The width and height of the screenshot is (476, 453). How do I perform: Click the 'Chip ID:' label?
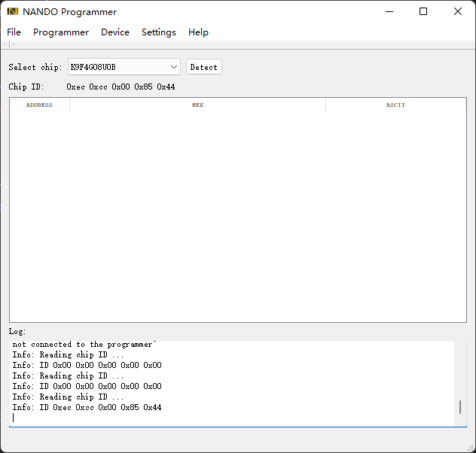coord(26,87)
